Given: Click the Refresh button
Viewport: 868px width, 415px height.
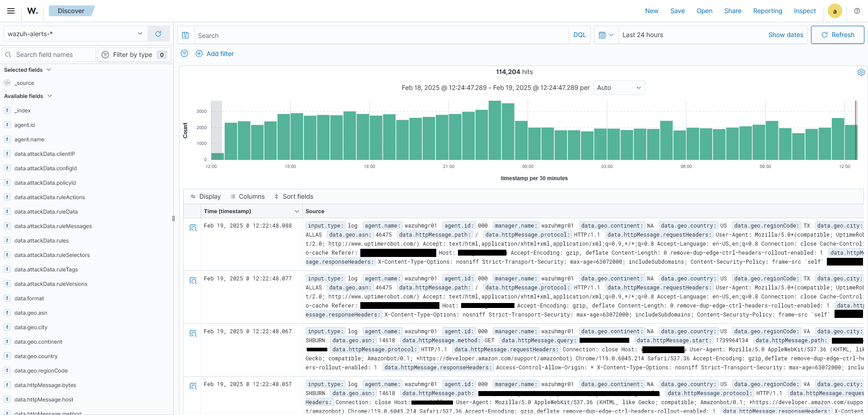Looking at the screenshot, I should click(837, 35).
